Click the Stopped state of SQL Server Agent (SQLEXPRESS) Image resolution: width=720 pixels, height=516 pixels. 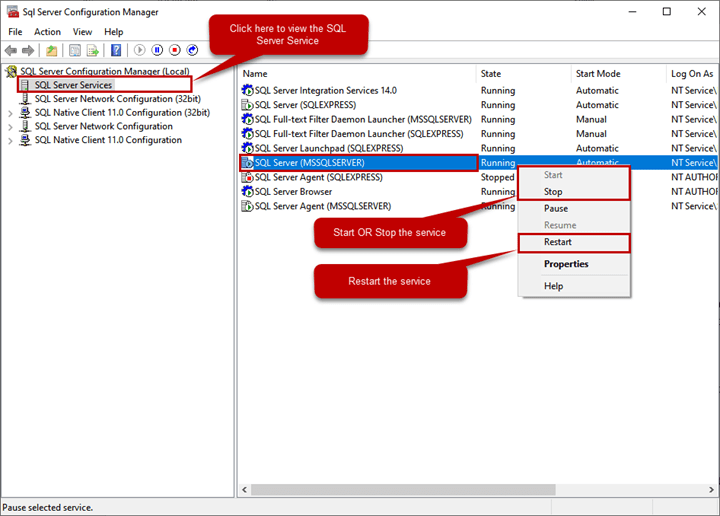pos(497,177)
